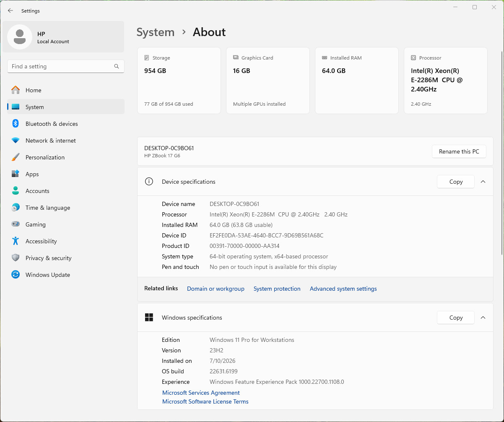Click the 64.0 GB (63.8 GB usable) value
The height and width of the screenshot is (422, 504).
pos(241,225)
